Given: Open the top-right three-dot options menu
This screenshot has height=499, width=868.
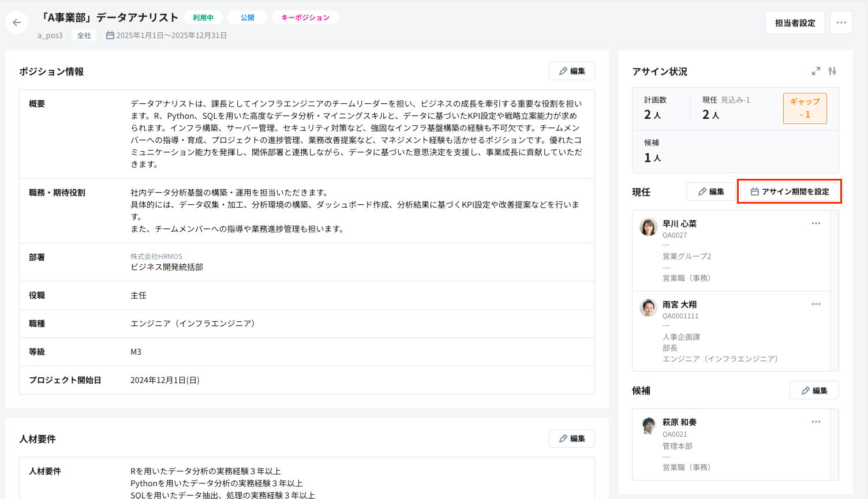Looking at the screenshot, I should point(841,22).
